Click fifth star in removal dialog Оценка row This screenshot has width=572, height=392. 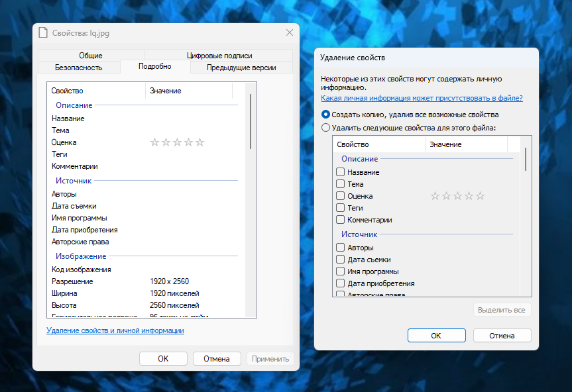click(x=480, y=196)
